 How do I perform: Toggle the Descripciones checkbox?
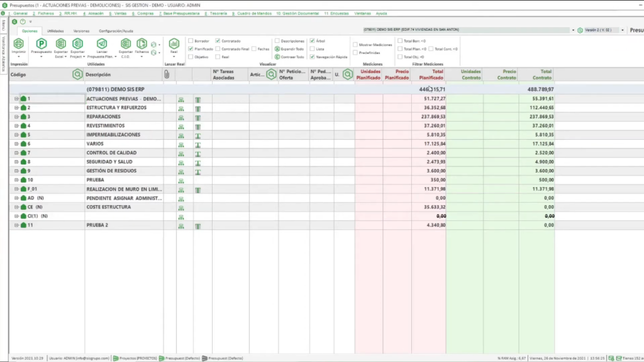pyautogui.click(x=277, y=41)
